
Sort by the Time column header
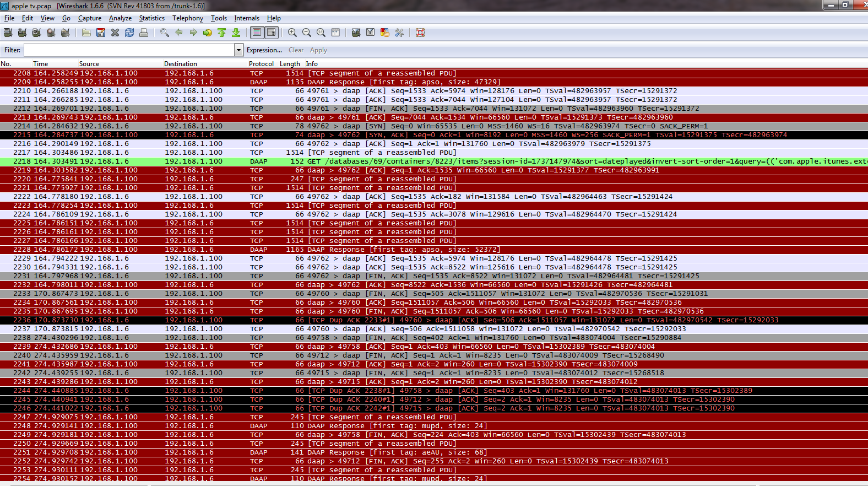click(x=40, y=64)
